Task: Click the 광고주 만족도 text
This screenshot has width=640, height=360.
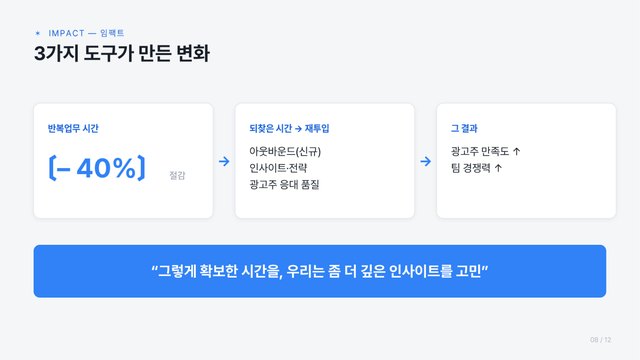Action: pos(480,151)
